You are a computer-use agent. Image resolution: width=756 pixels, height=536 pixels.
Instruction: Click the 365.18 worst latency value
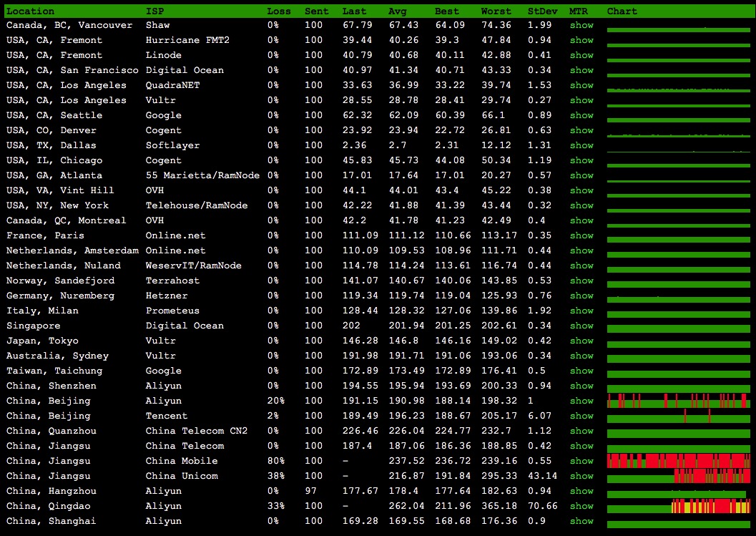499,506
